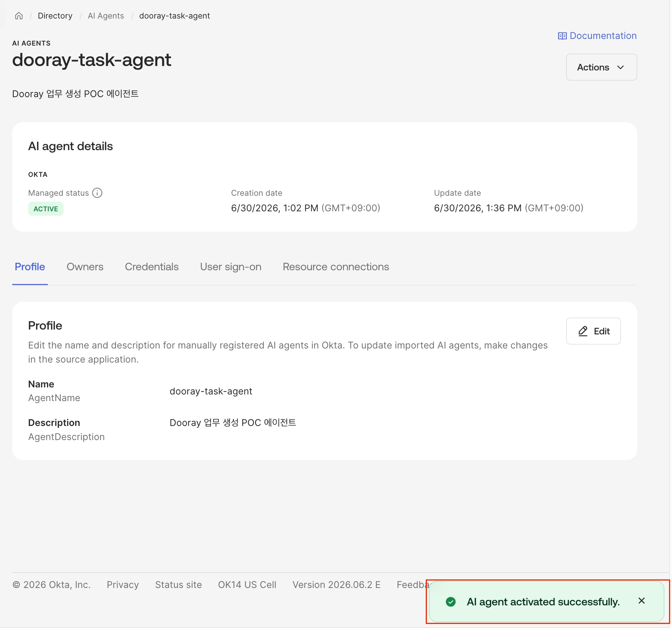Select dooray-task-agent in breadcrumb
The height and width of the screenshot is (628, 672).
175,16
